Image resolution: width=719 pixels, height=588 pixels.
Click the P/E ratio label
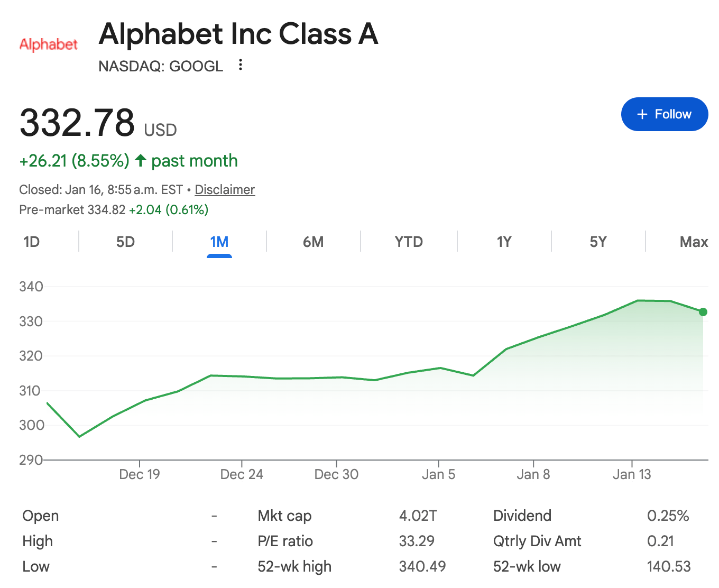pos(285,541)
